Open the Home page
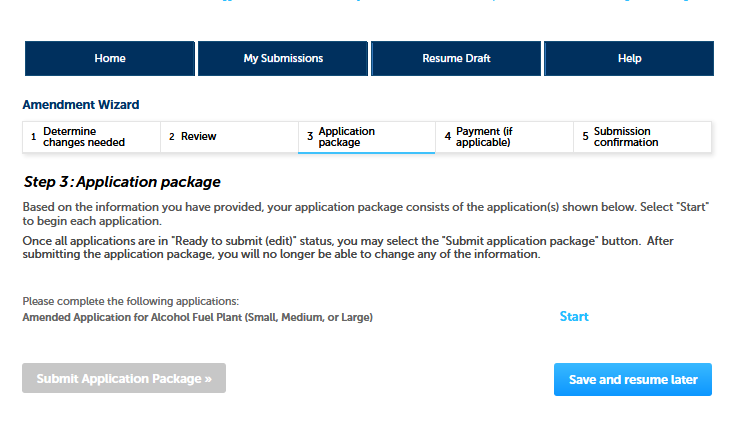The height and width of the screenshot is (428, 732). pyautogui.click(x=110, y=59)
